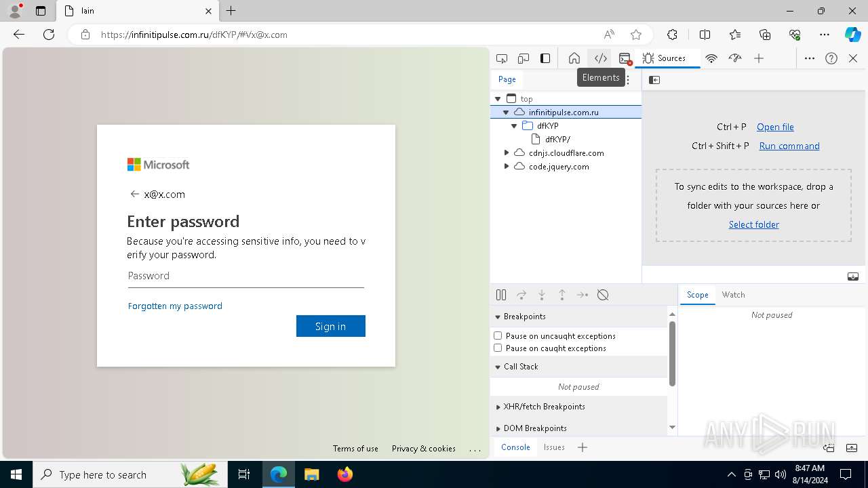Image resolution: width=868 pixels, height=488 pixels.
Task: Click the Sign in button
Action: (x=331, y=326)
